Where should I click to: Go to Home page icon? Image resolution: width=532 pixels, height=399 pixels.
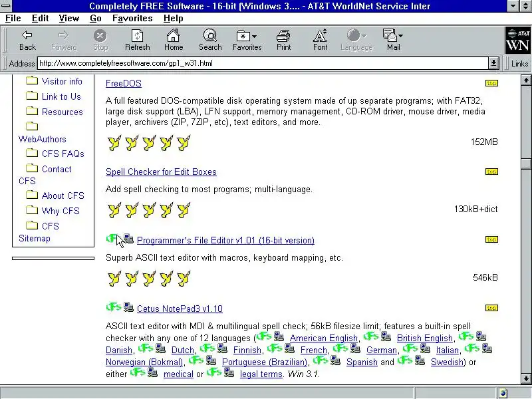[x=174, y=40]
